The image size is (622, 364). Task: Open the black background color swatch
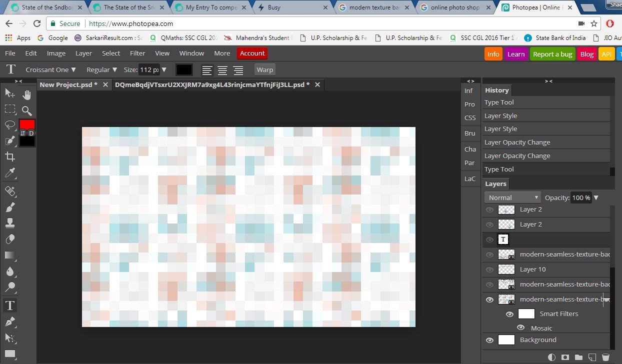coord(27,141)
